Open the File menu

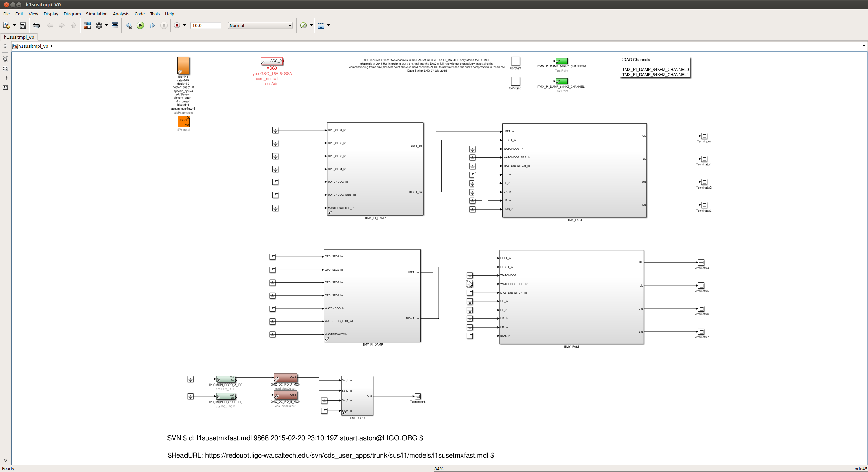point(6,14)
